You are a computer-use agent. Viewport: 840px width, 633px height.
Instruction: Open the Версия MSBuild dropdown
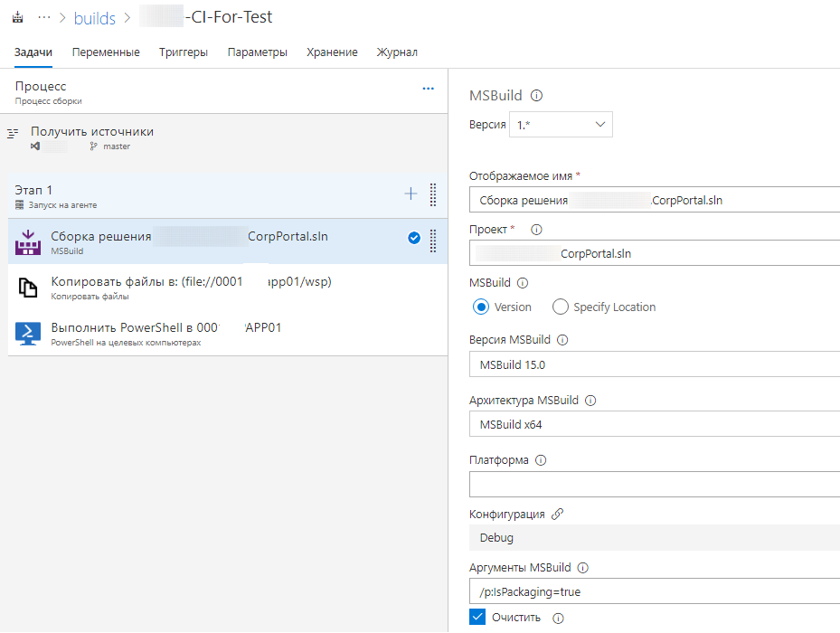click(654, 364)
